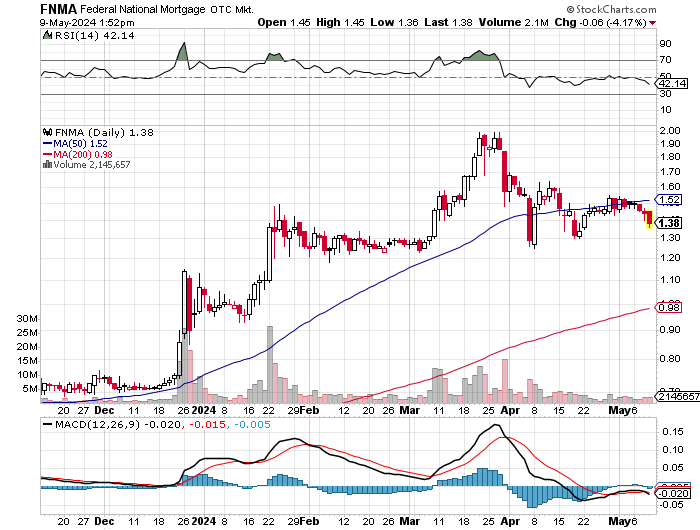
Task: Click the Dec label on price chart axis
Action: pyautogui.click(x=104, y=410)
